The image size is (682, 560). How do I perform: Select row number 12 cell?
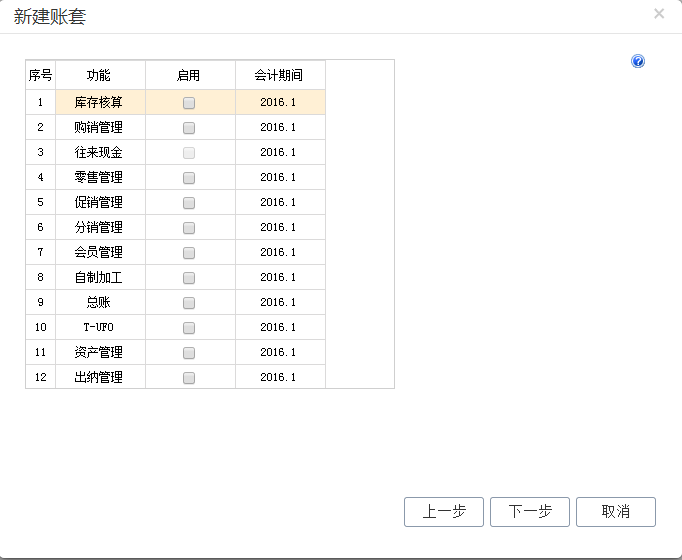[x=40, y=377]
